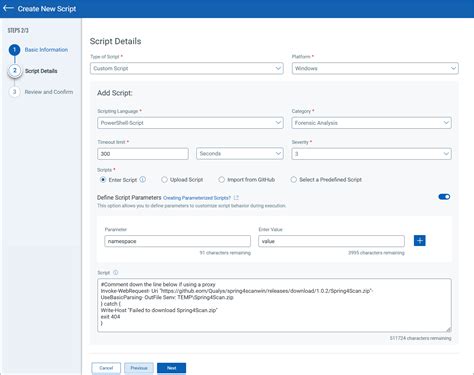Click the info icon beside Script label
This screenshot has width=474, height=375.
point(116,272)
